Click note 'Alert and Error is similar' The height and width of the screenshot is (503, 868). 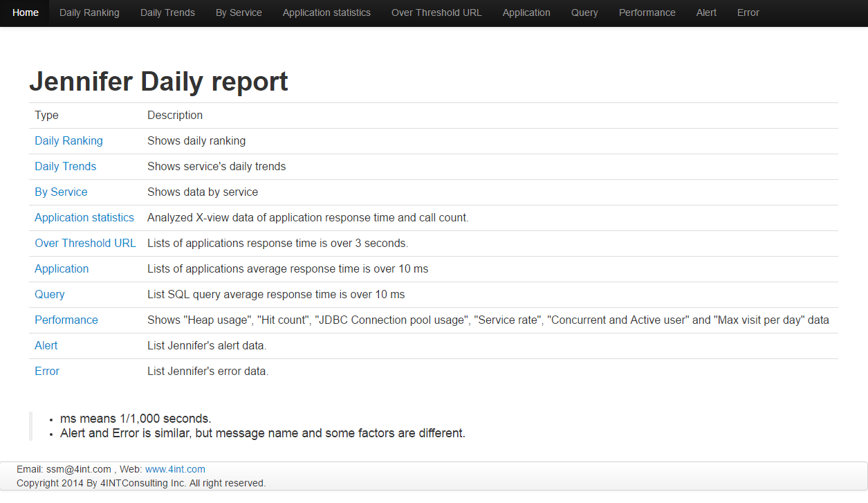263,433
